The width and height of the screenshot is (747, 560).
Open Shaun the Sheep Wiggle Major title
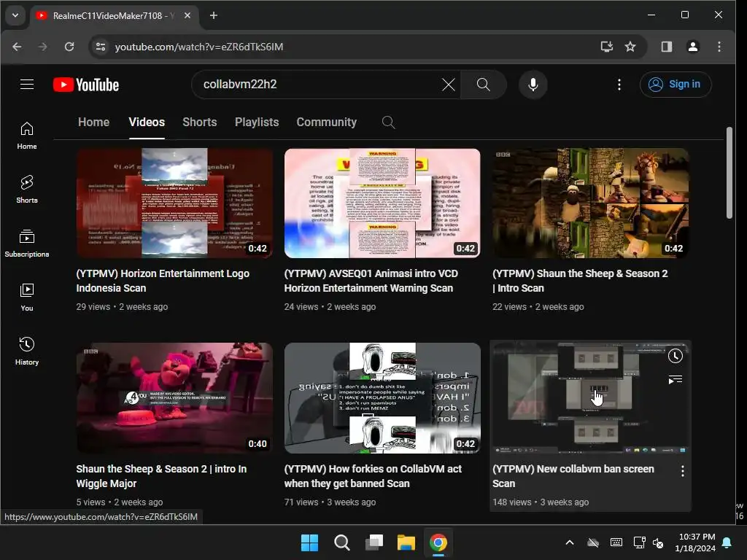point(161,475)
